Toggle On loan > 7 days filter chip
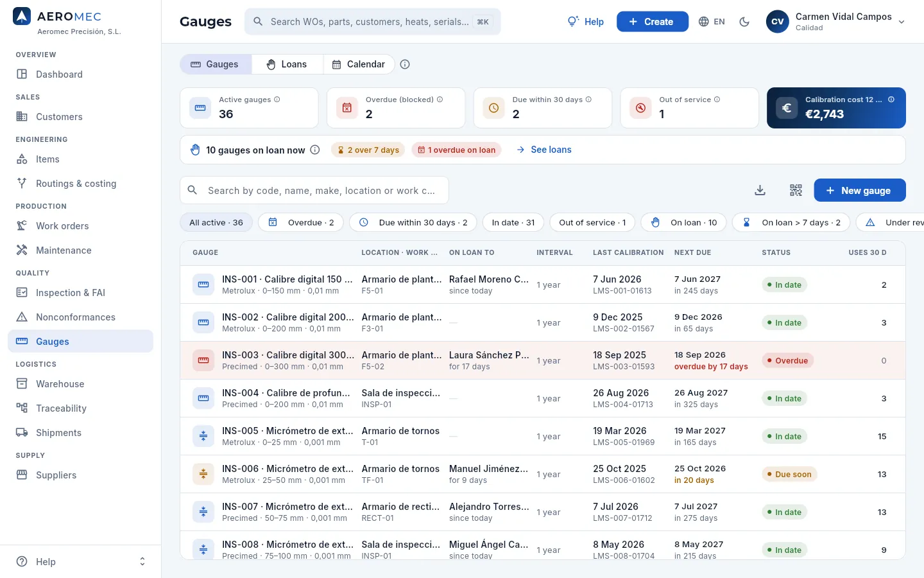924x578 pixels. [791, 222]
